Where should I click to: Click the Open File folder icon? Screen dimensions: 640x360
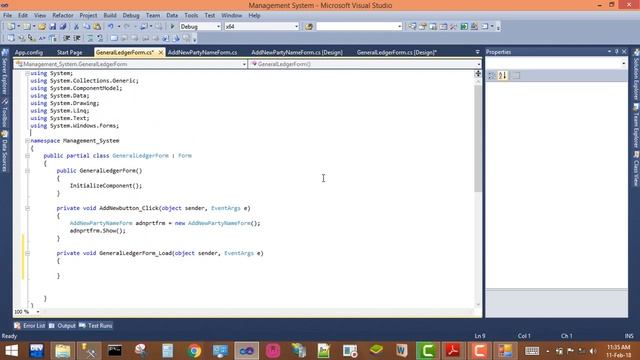42,27
